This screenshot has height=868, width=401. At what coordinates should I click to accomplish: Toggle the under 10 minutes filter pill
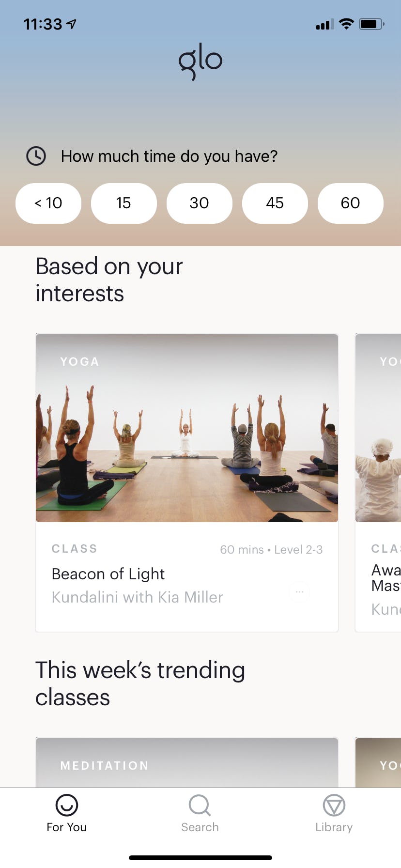tap(48, 203)
